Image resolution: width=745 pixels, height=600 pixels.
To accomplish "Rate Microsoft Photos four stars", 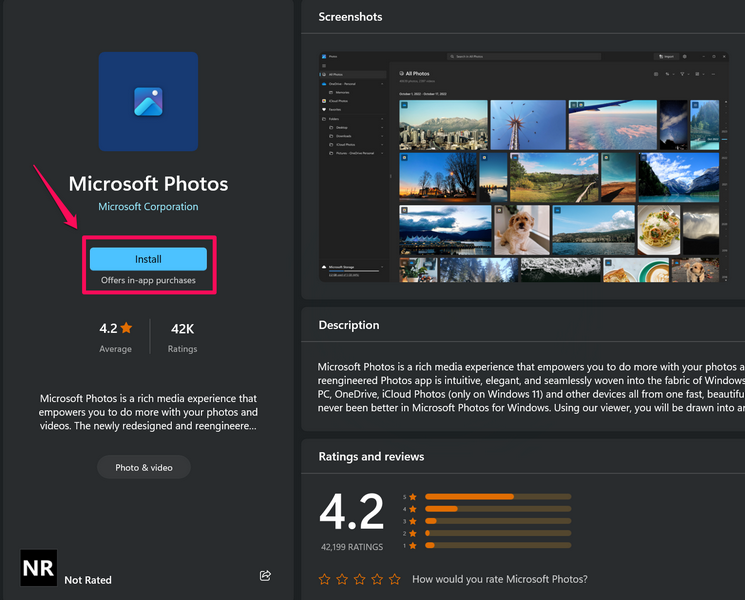I will pyautogui.click(x=377, y=579).
